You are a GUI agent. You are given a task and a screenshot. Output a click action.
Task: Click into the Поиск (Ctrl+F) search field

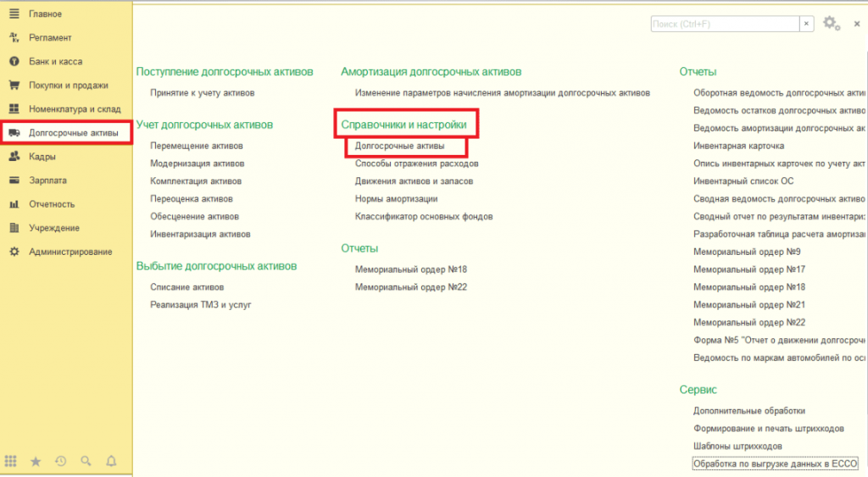pos(725,24)
